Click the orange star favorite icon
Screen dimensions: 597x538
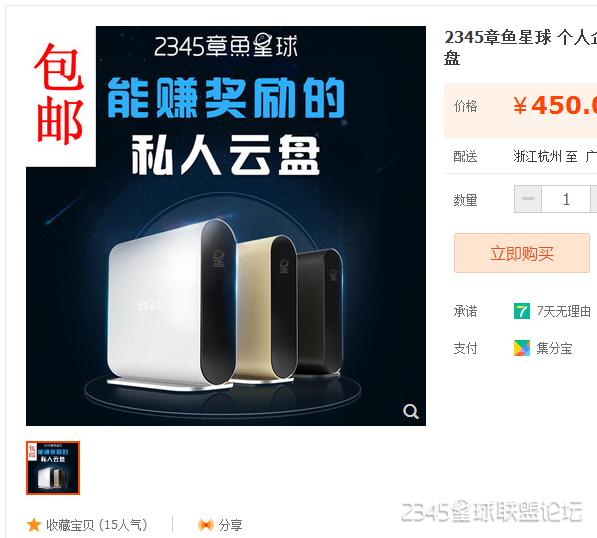click(x=34, y=525)
